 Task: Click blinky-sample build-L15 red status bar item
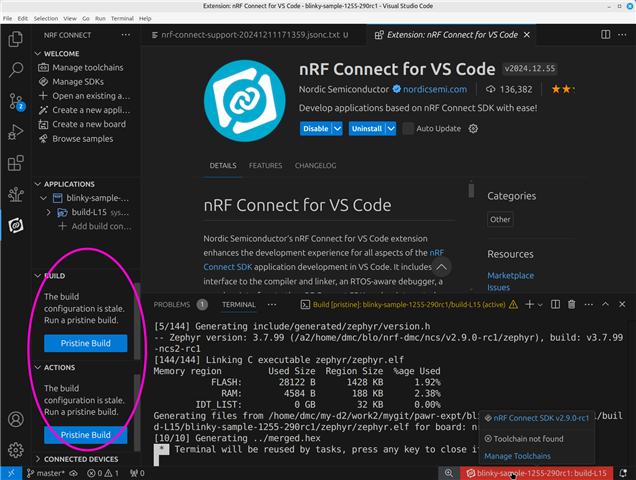pyautogui.click(x=536, y=473)
